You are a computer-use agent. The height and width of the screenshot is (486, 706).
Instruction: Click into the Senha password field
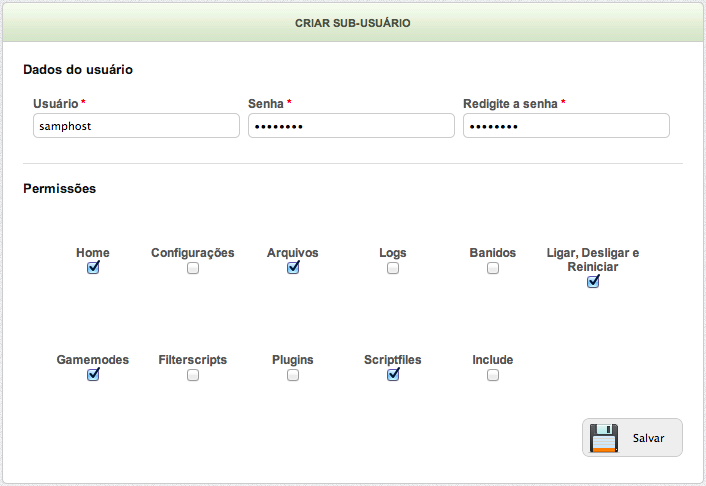[351, 126]
